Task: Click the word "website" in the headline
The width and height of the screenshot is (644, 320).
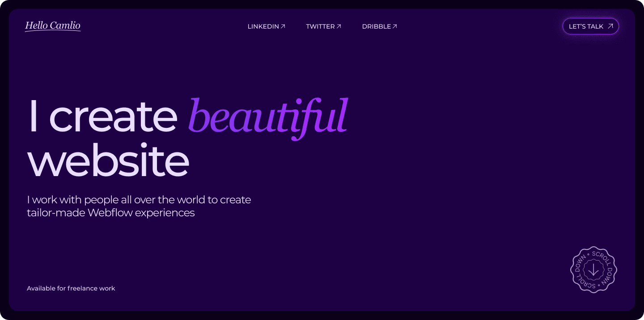Action: [108, 161]
